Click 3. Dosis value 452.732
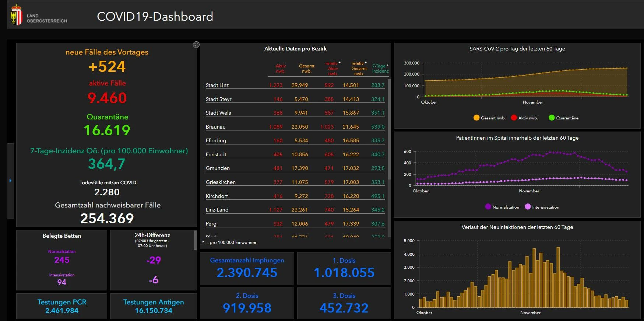The width and height of the screenshot is (644, 321). coord(344,308)
